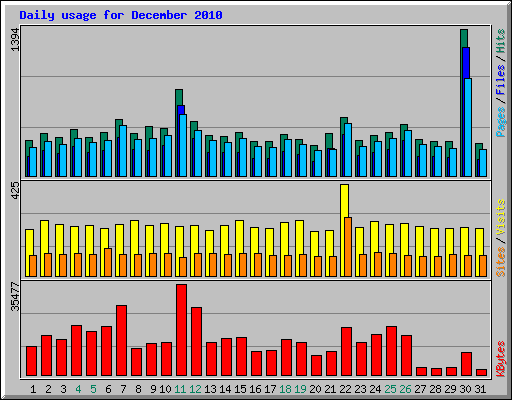Click the 1394 hits axis value

[x=16, y=40]
